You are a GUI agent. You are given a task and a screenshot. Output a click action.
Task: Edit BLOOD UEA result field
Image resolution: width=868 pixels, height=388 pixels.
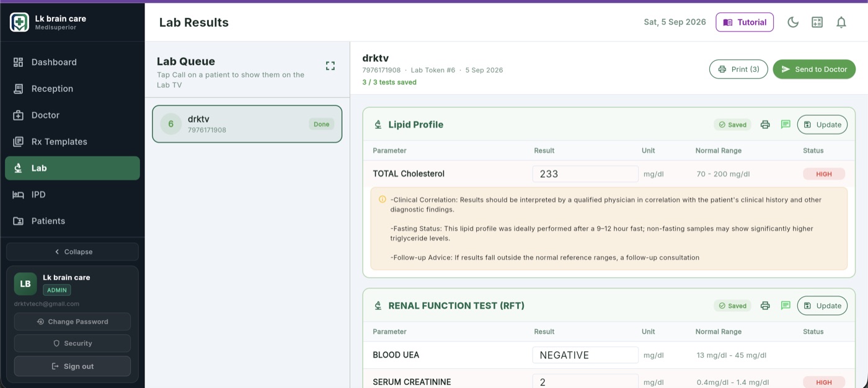click(x=585, y=355)
